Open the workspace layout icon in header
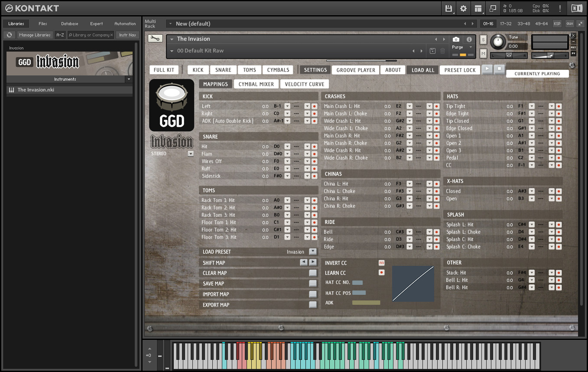Viewport: 588px width, 372px height. coord(478,8)
